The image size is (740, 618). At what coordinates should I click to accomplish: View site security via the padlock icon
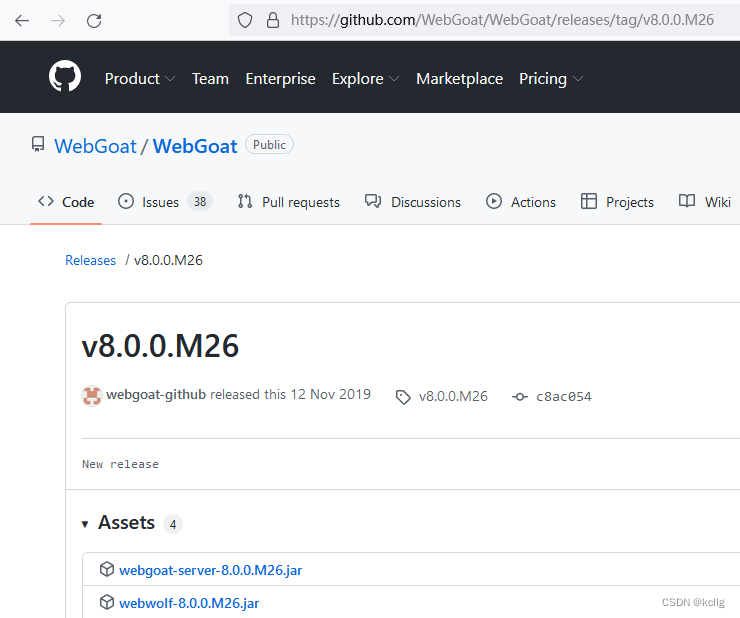point(273,20)
